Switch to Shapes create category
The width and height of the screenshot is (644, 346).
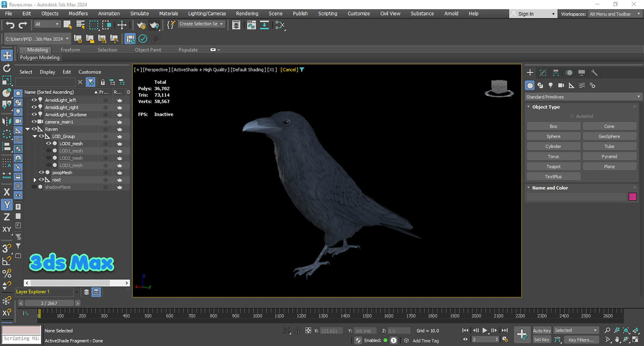coord(540,85)
